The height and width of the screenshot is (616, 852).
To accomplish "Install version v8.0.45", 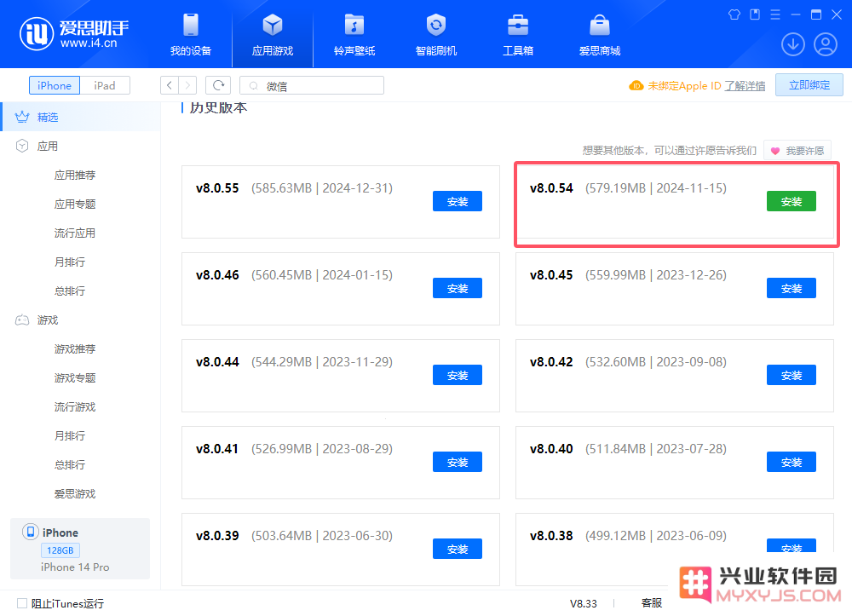I will pyautogui.click(x=792, y=289).
